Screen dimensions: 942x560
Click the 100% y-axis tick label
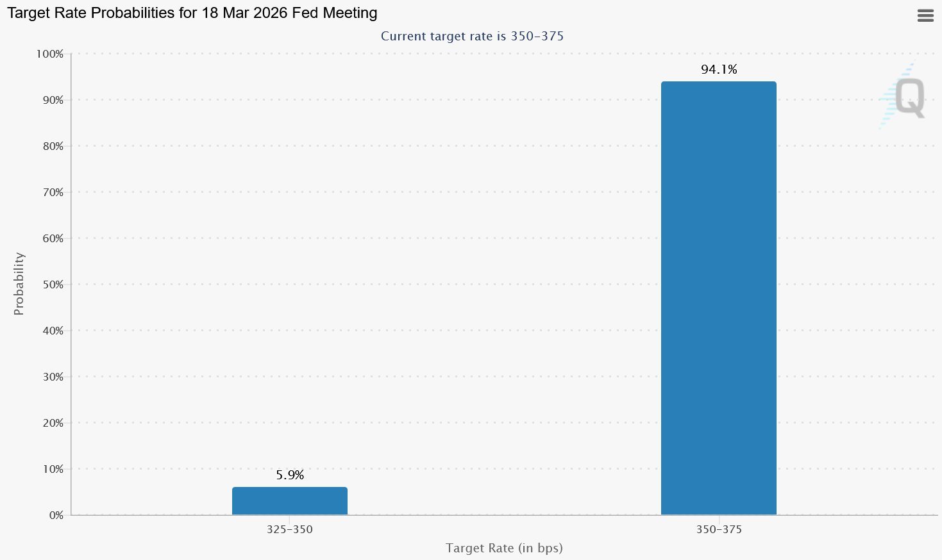(50, 54)
